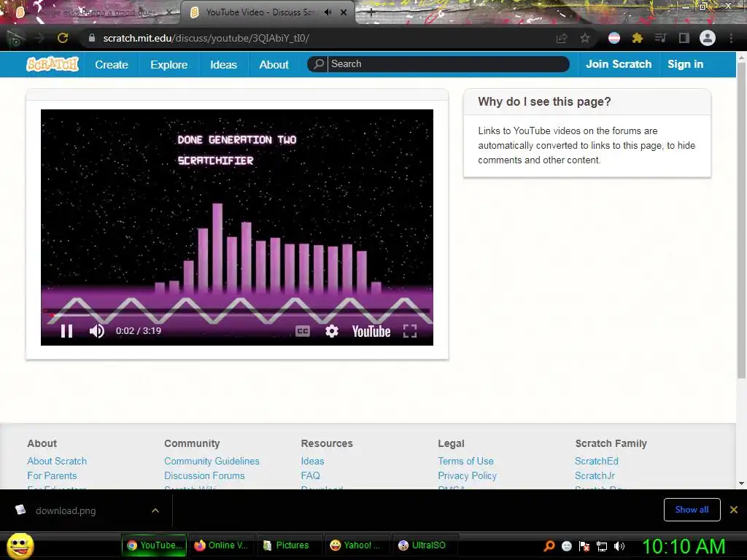Click Sign in
747x560 pixels.
(685, 64)
